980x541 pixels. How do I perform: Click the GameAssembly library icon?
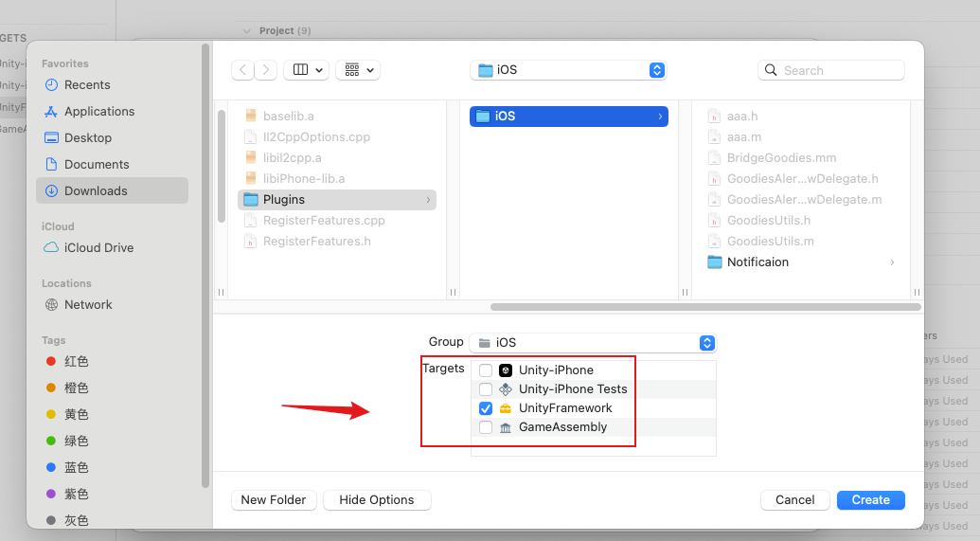[x=506, y=427]
